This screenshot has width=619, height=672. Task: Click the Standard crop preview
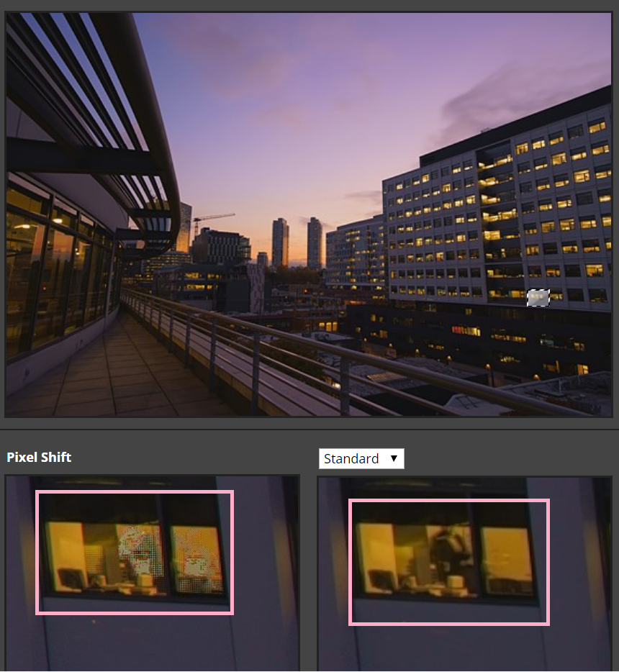(465, 573)
